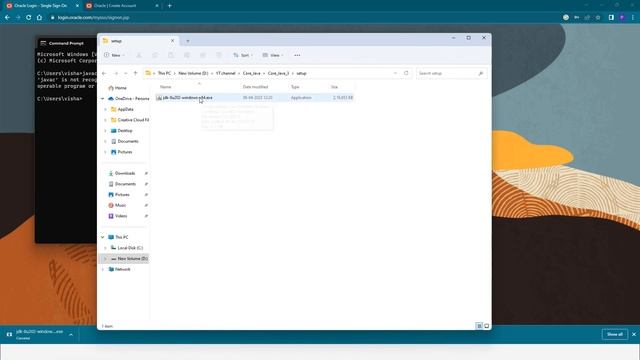Viewport: 640px width, 360px height.
Task: Select the jdk-8u202-windows-x64.exe file
Action: pyautogui.click(x=255, y=98)
